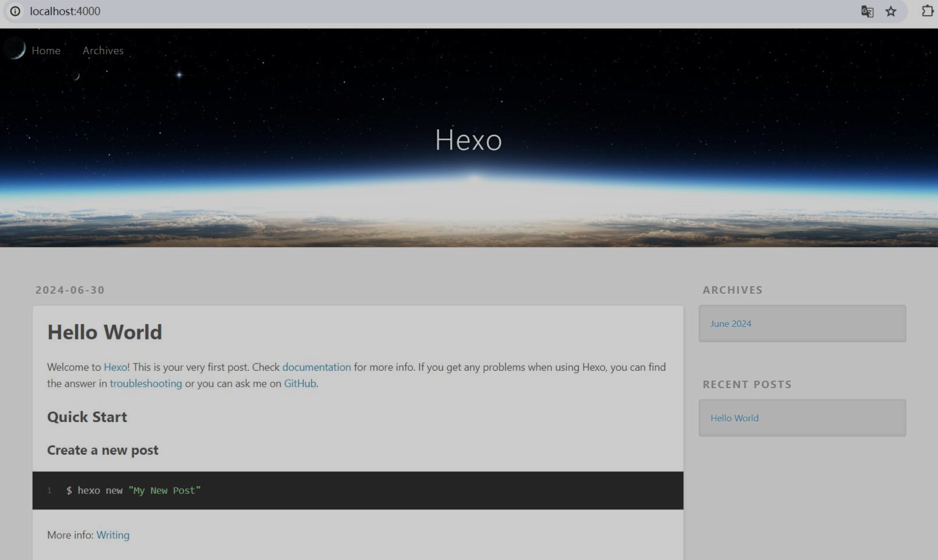Select June 2024 in Archives widget
This screenshot has width=938, height=560.
[730, 323]
